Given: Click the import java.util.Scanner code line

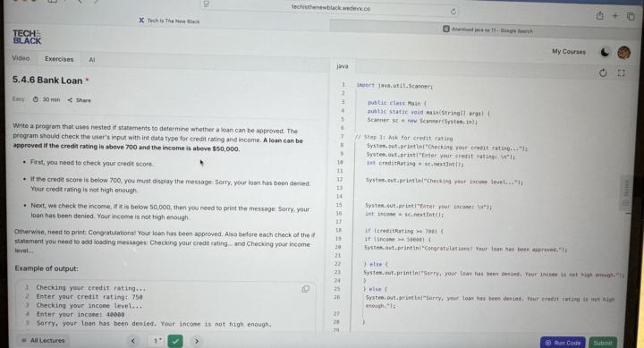Looking at the screenshot, I should click(x=394, y=86).
